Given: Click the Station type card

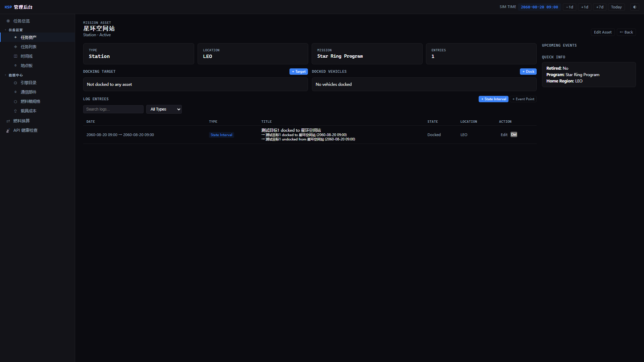Looking at the screenshot, I should (139, 54).
